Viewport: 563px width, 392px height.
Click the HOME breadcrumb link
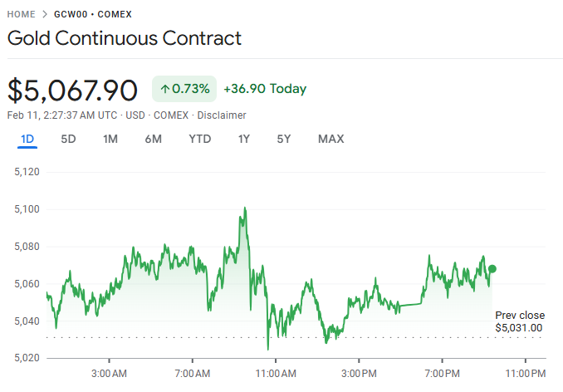21,15
